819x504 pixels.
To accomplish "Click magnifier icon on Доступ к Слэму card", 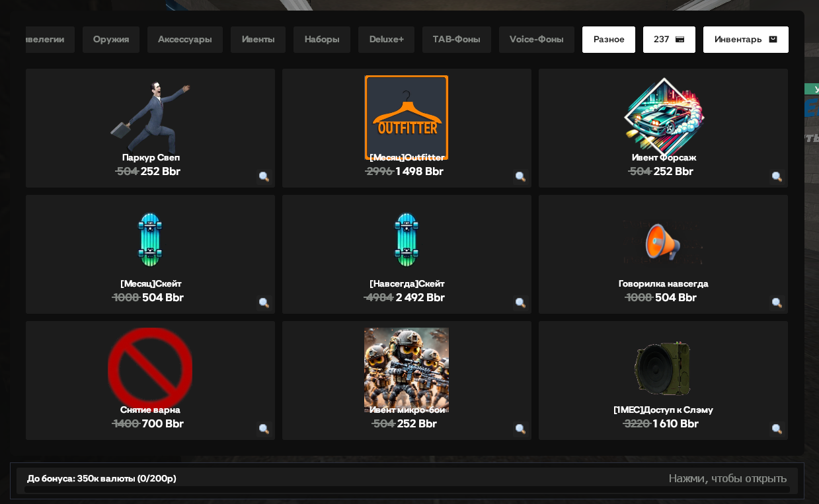I will [777, 429].
